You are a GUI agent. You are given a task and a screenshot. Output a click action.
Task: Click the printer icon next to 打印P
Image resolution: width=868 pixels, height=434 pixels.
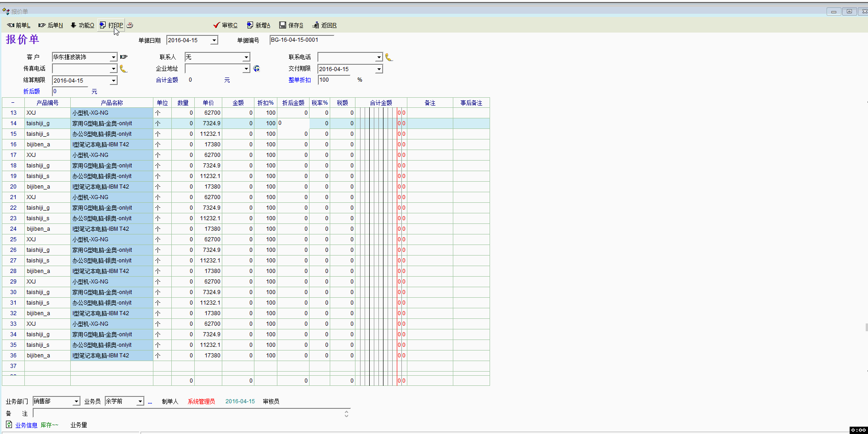point(130,25)
